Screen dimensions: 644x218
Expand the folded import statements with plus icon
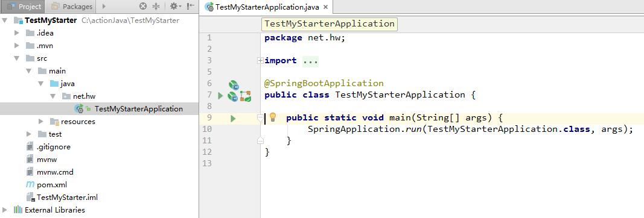tap(260, 61)
